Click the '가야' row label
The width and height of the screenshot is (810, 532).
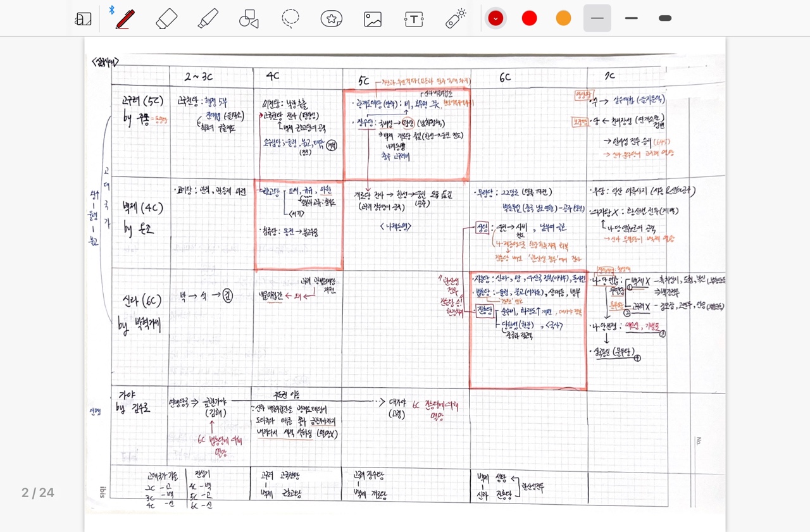point(128,395)
